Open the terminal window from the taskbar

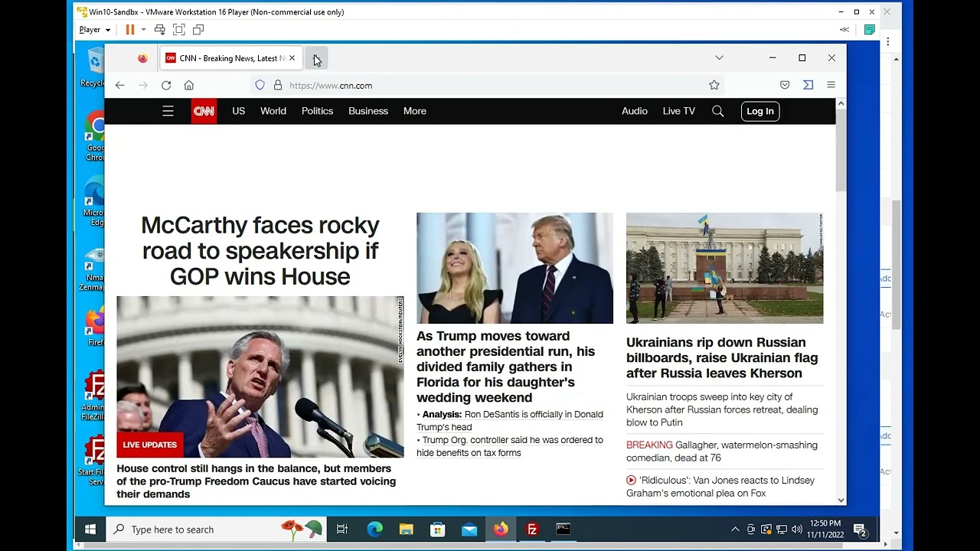click(x=563, y=530)
